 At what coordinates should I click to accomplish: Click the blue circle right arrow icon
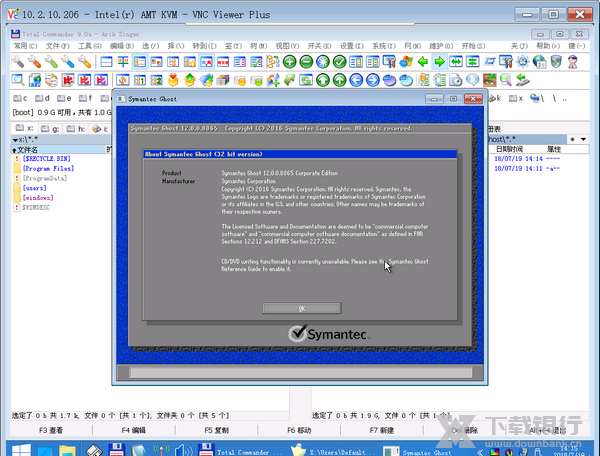point(373,80)
